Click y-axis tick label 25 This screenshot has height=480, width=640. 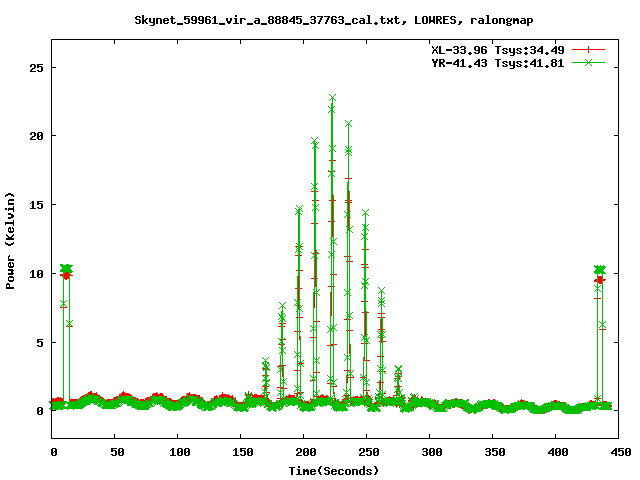coord(36,68)
